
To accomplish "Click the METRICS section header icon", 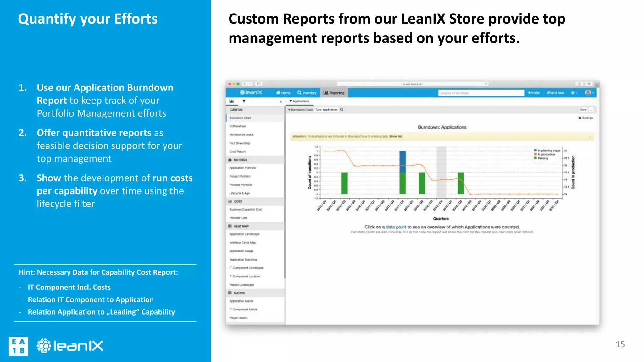I will coord(230,160).
